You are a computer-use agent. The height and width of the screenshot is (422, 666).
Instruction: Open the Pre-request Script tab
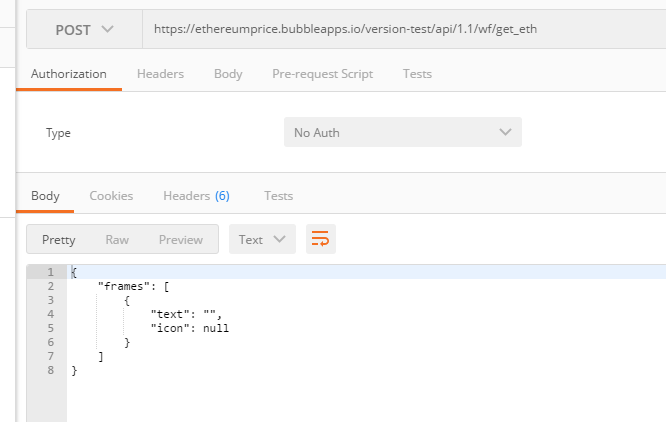(322, 74)
